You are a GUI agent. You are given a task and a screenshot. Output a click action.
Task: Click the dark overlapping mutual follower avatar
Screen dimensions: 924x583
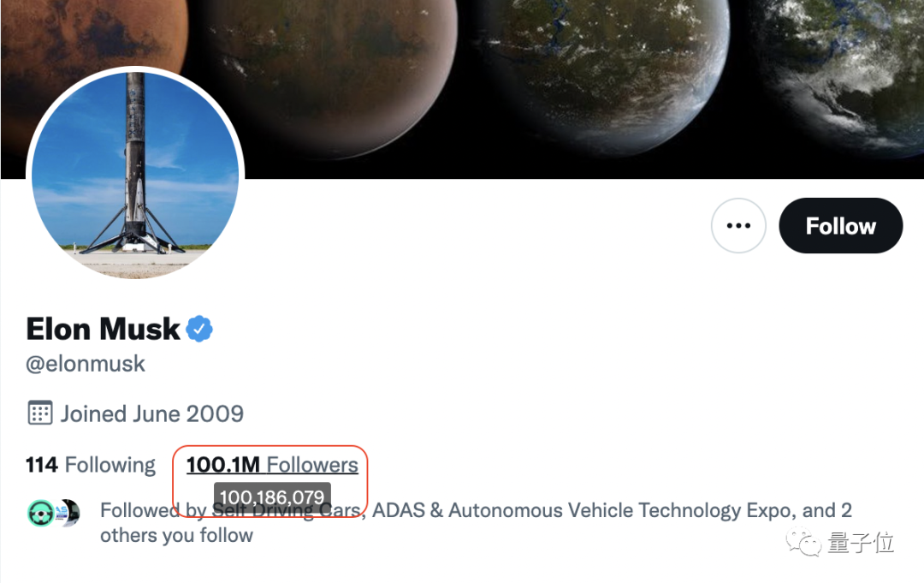point(70,513)
